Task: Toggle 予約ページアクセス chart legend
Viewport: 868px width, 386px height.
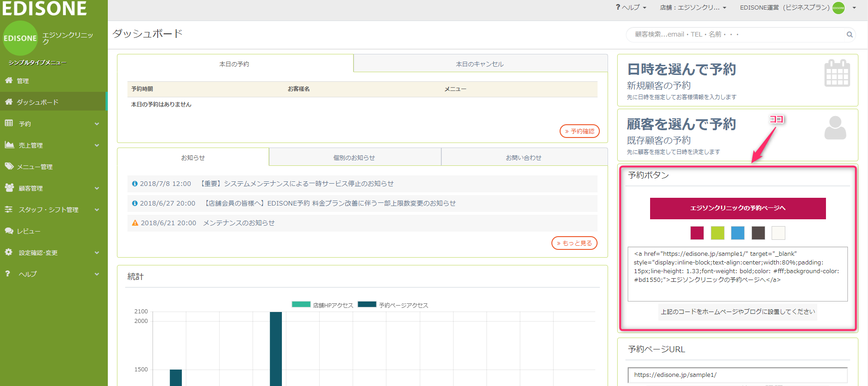Action: coord(393,305)
